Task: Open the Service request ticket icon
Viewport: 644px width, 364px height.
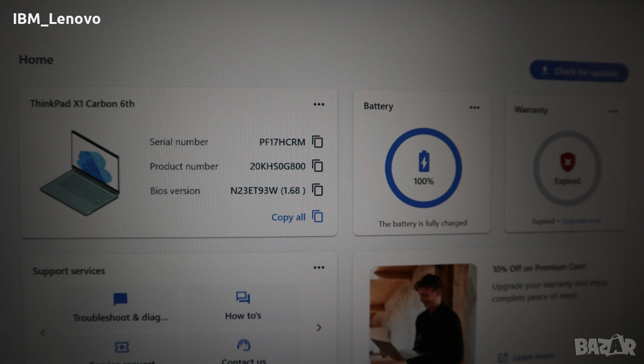Action: (x=121, y=348)
